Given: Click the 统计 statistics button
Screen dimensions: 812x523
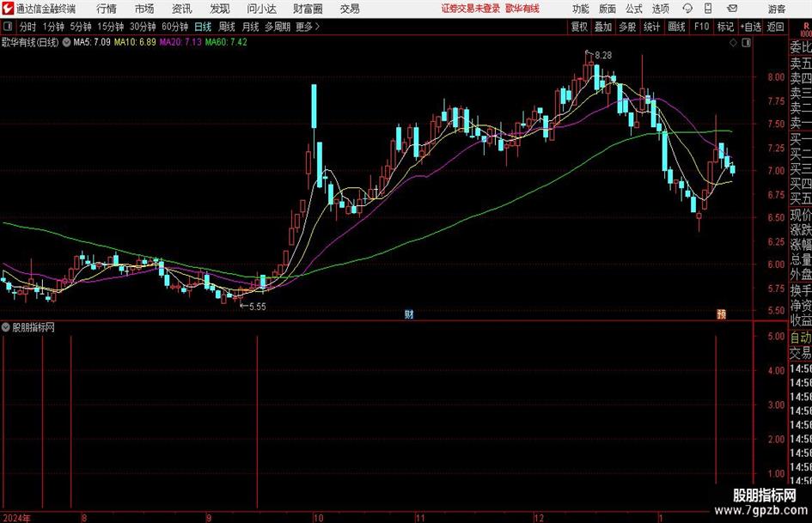Looking at the screenshot, I should click(651, 27).
